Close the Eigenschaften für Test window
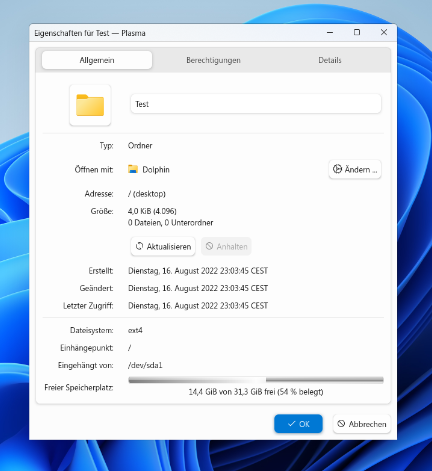Viewport: 432px width, 471px height. (384, 32)
